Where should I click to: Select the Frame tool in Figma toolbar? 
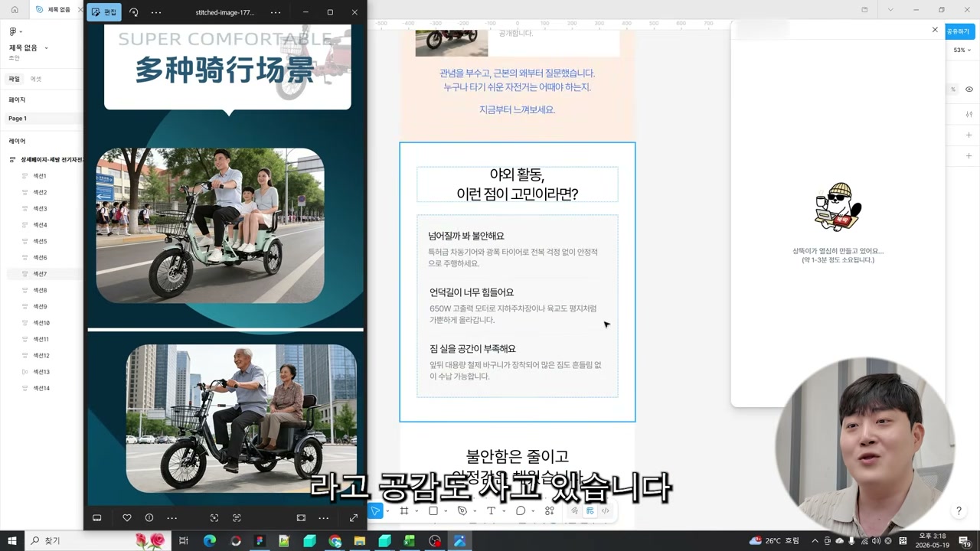coord(404,510)
